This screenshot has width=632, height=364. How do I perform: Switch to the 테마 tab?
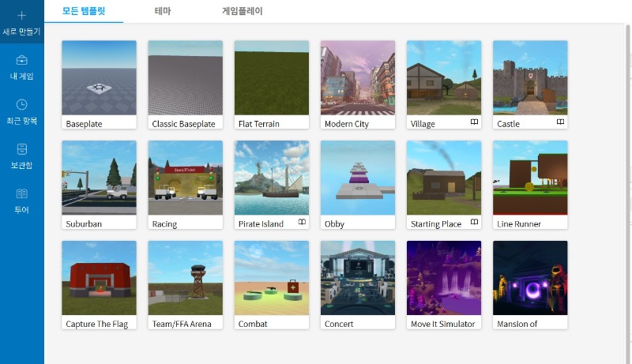(x=163, y=11)
